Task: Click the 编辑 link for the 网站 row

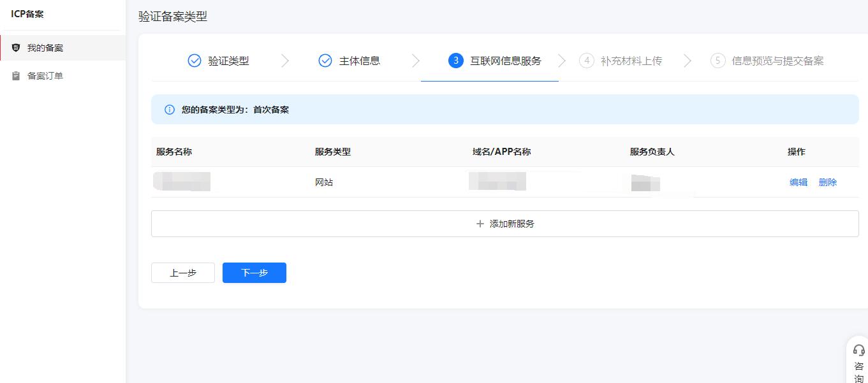Action: (x=798, y=182)
